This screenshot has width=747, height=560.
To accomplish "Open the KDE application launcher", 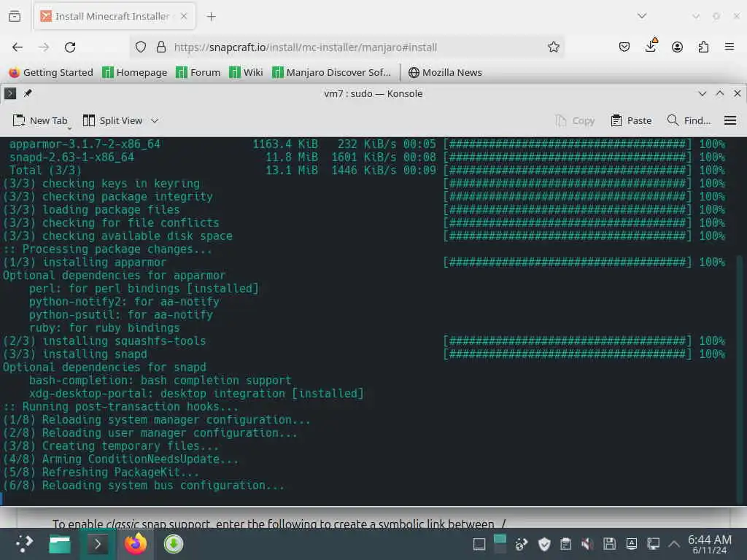I will [24, 544].
